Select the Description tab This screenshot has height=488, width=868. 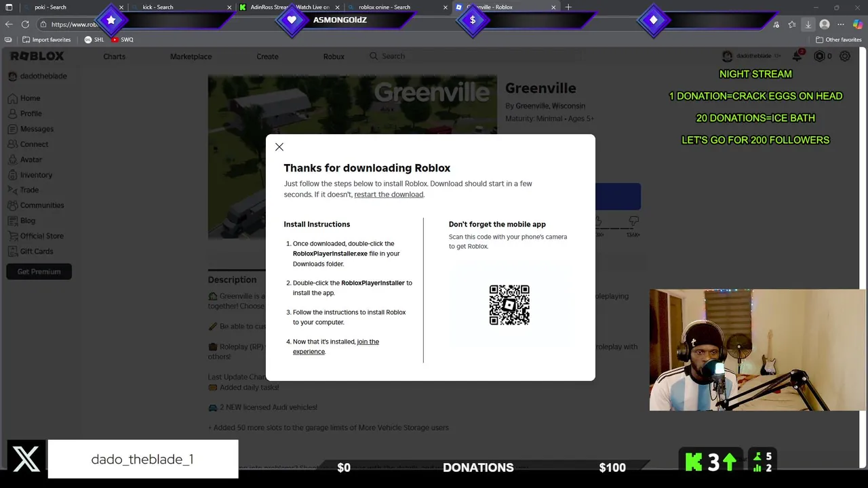click(x=232, y=279)
